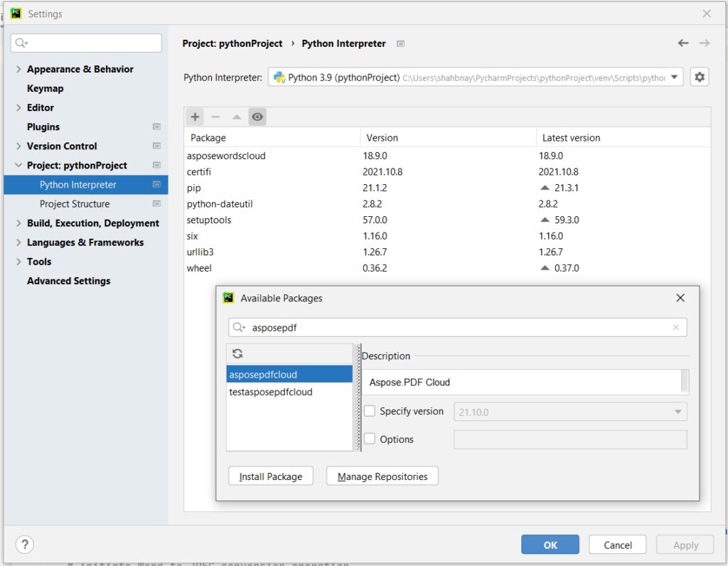Collapse the Project: pythonProject tree node
Viewport: 728px width, 566px height.
(x=19, y=165)
